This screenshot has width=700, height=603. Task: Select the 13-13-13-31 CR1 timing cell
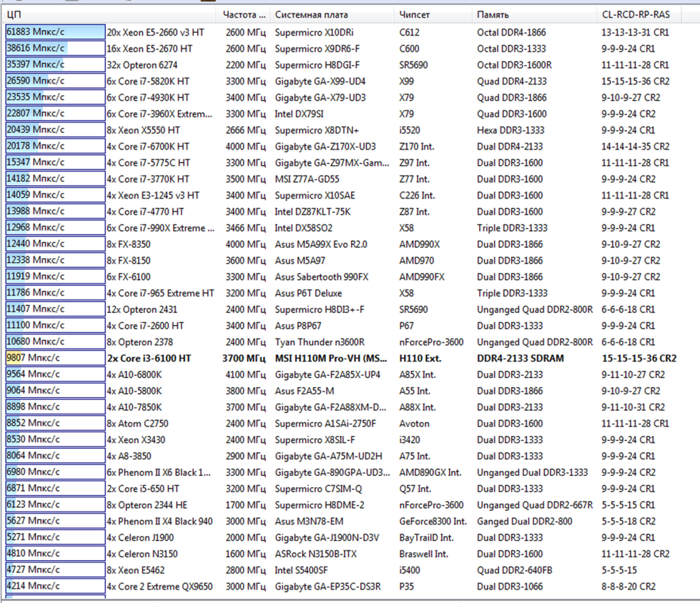click(x=635, y=33)
